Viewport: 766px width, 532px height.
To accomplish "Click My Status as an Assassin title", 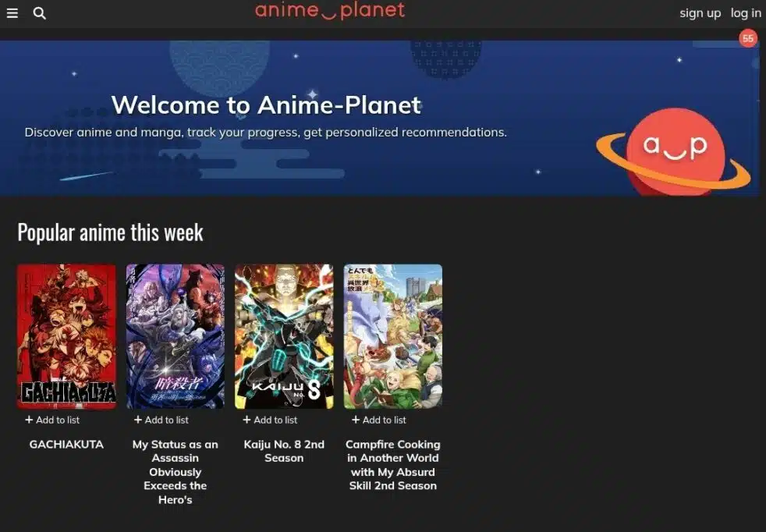I will pos(176,472).
